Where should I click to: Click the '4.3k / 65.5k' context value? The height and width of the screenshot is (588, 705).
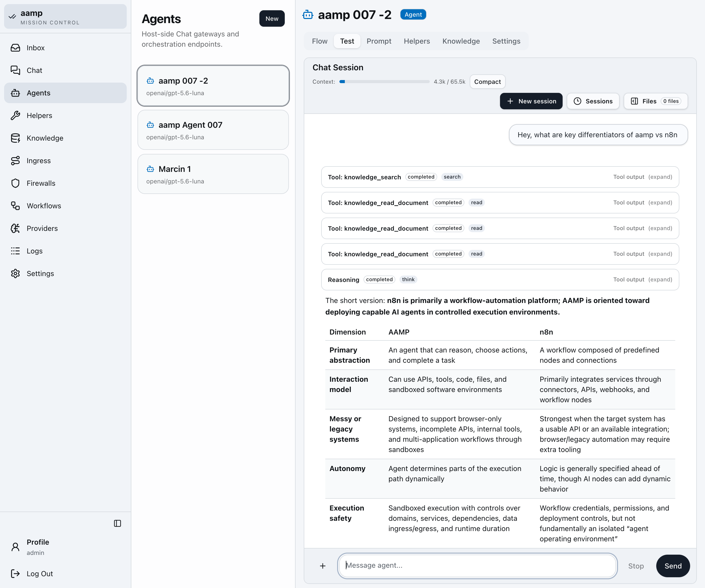[x=449, y=82]
